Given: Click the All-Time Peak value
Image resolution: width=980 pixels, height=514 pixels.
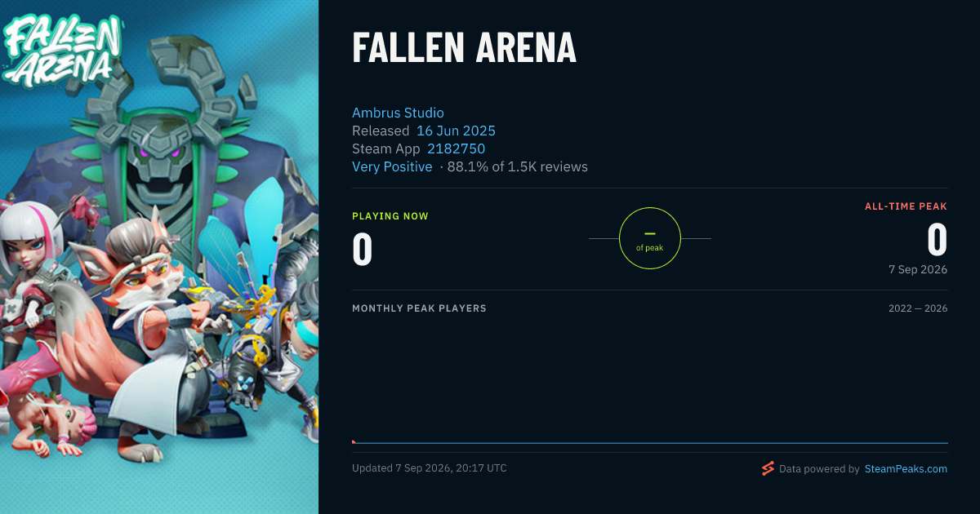Looking at the screenshot, I should (x=938, y=240).
